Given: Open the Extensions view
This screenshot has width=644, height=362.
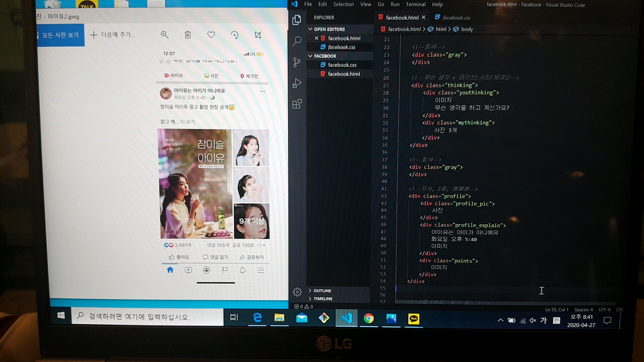Looking at the screenshot, I should (x=297, y=104).
